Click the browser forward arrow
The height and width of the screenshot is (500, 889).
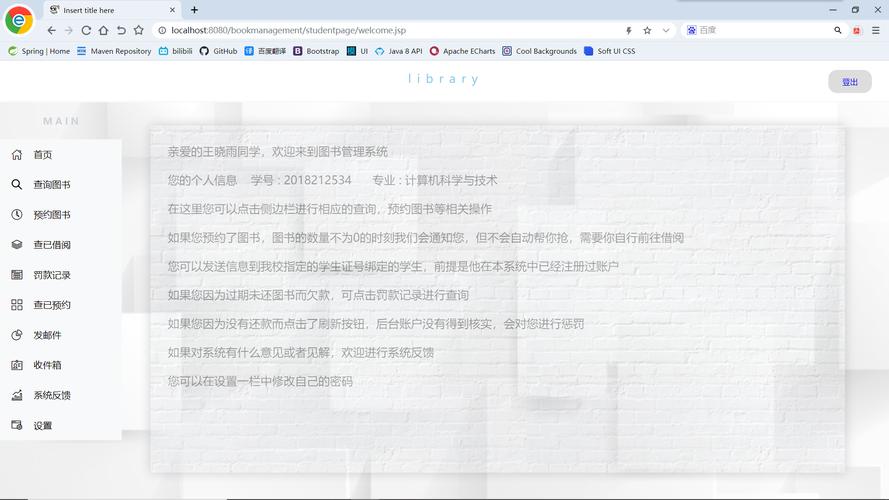coord(69,30)
